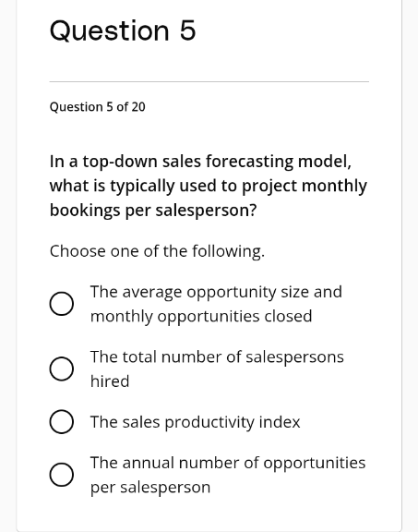Click the 'Question 5' heading
This screenshot has width=418, height=532.
pyautogui.click(x=123, y=30)
